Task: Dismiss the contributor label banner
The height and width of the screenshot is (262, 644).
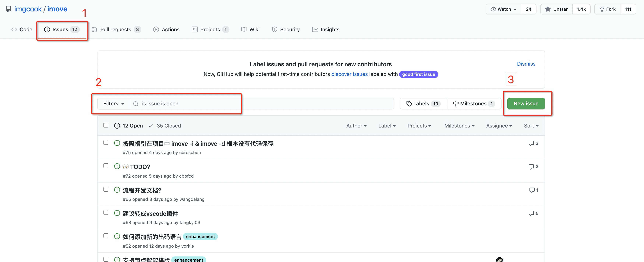Action: (526, 64)
